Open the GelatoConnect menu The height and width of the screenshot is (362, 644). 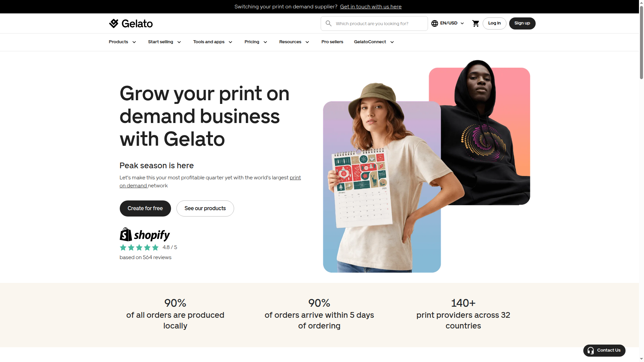click(374, 42)
